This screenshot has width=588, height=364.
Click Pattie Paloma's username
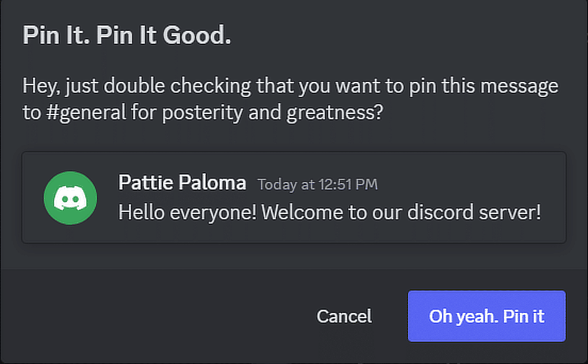[183, 183]
